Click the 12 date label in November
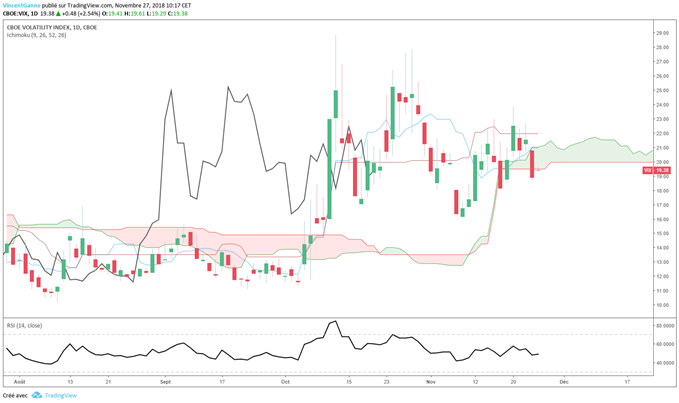The width and height of the screenshot is (679, 403). pos(475,382)
